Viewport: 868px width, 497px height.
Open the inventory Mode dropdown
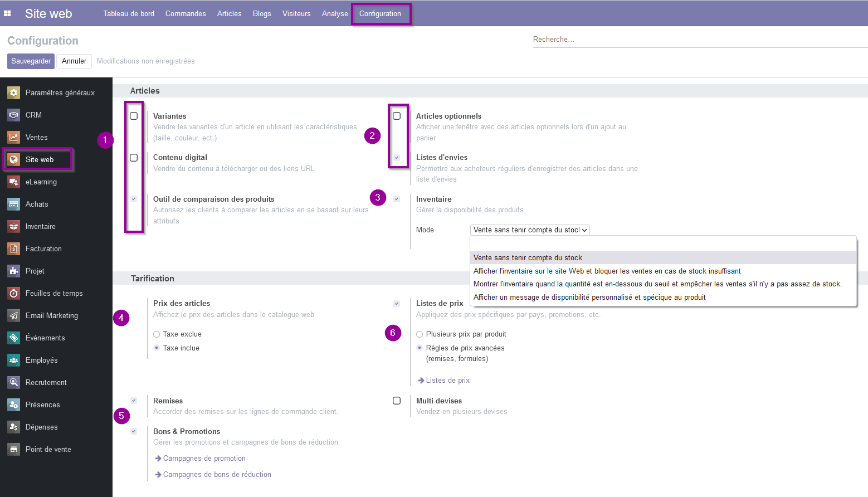click(530, 230)
